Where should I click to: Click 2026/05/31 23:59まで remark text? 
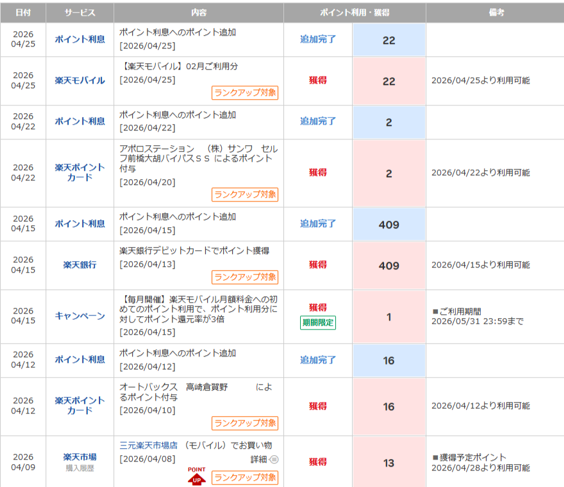(477, 321)
